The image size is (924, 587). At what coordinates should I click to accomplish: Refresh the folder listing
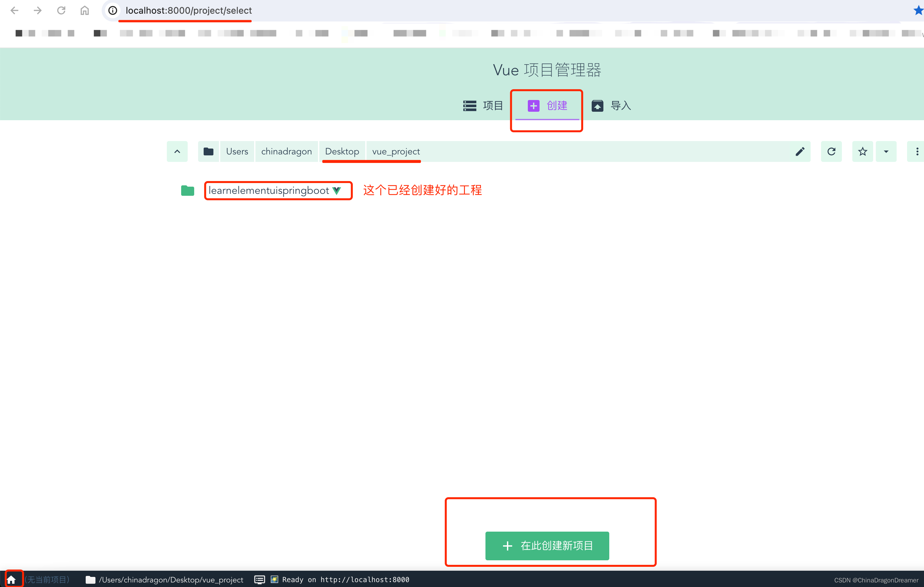pos(831,151)
